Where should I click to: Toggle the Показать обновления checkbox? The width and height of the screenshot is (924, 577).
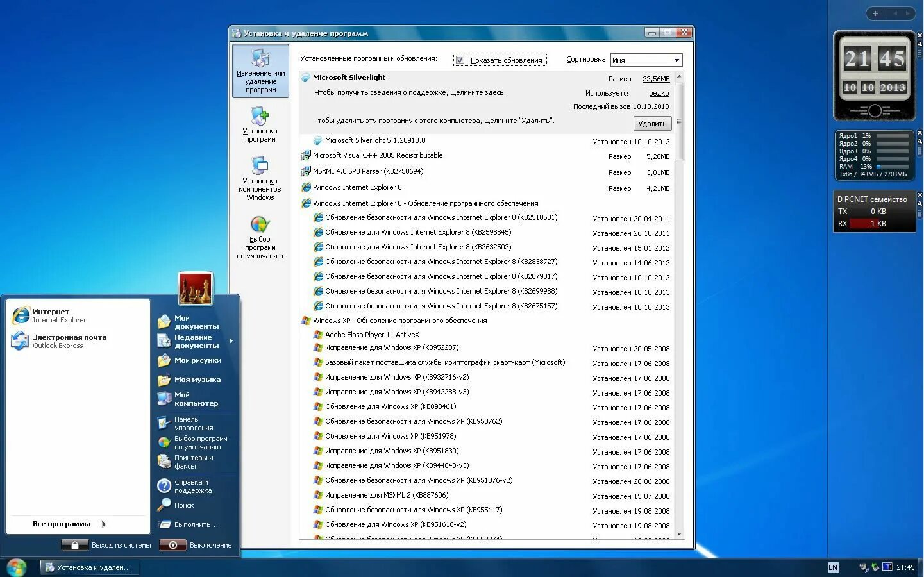pos(460,60)
